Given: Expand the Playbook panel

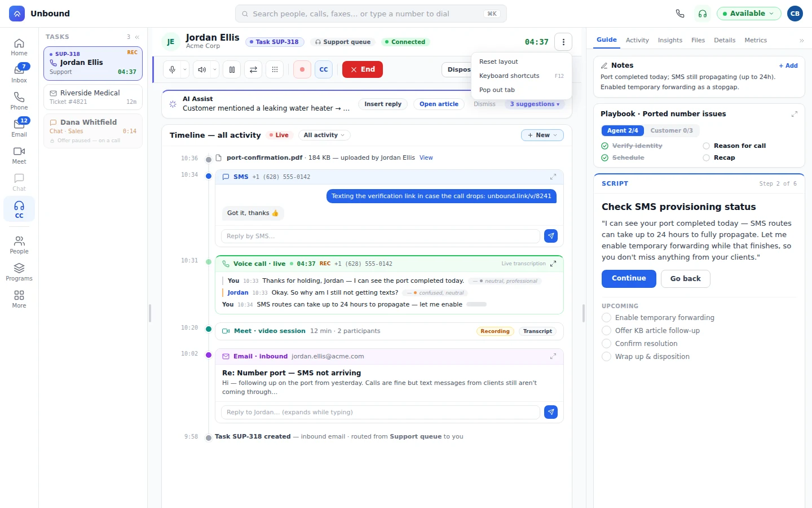Looking at the screenshot, I should [795, 114].
